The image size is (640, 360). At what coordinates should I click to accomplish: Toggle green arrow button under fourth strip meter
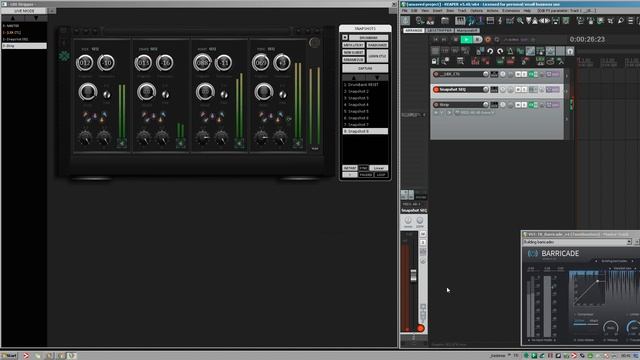(x=298, y=143)
